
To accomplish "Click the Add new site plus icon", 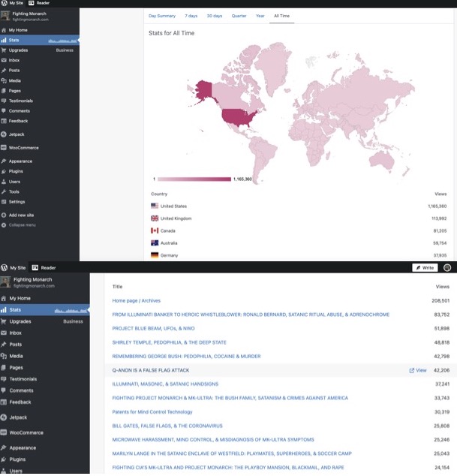I will (x=4, y=215).
